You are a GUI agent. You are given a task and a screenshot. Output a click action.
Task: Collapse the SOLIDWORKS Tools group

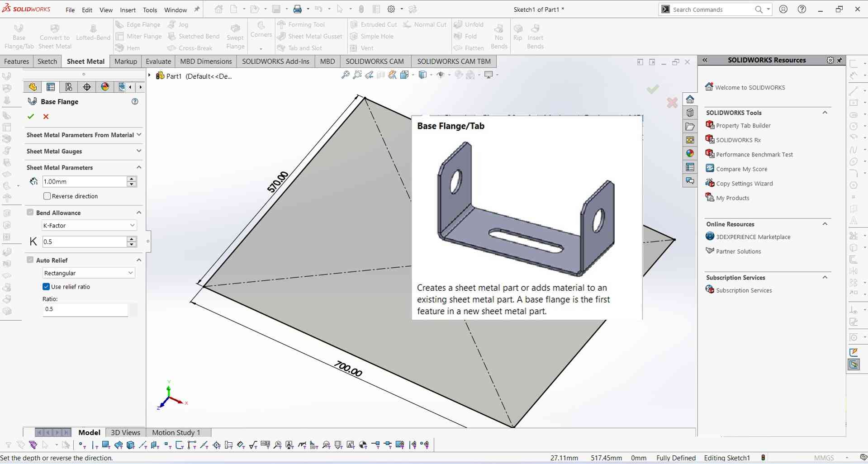tap(825, 113)
